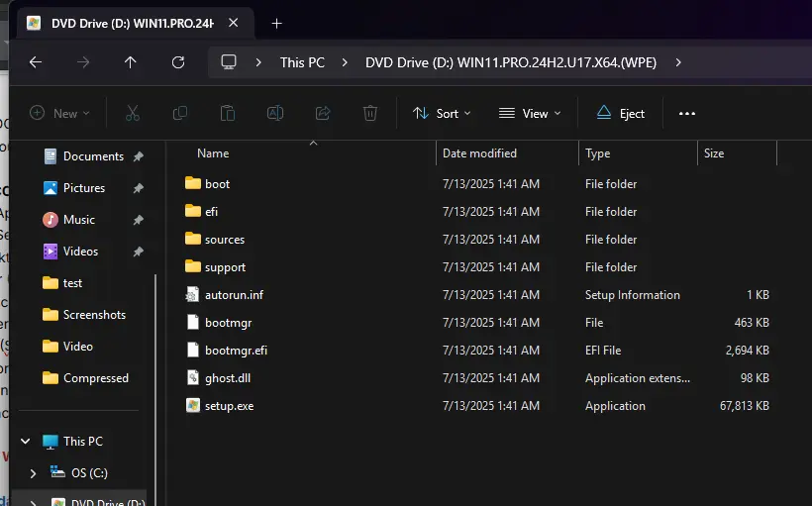Open the See more three-dots menu
The width and height of the screenshot is (812, 506).
point(686,114)
